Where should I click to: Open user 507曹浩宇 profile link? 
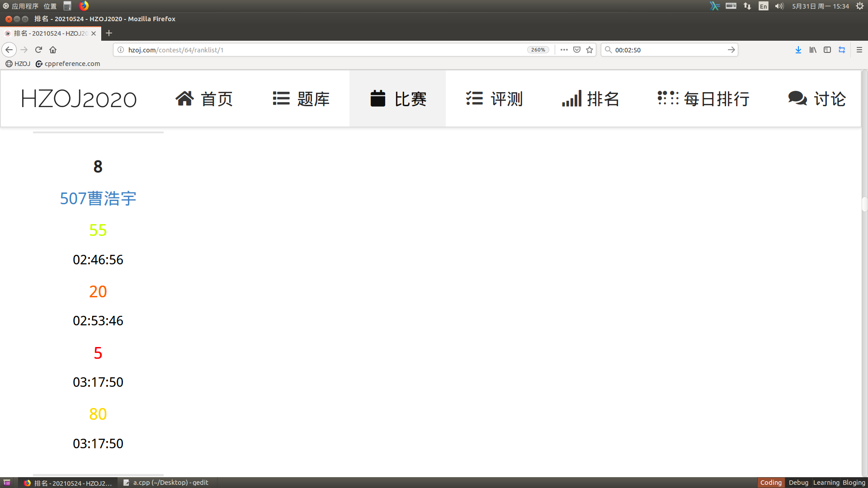click(x=98, y=198)
